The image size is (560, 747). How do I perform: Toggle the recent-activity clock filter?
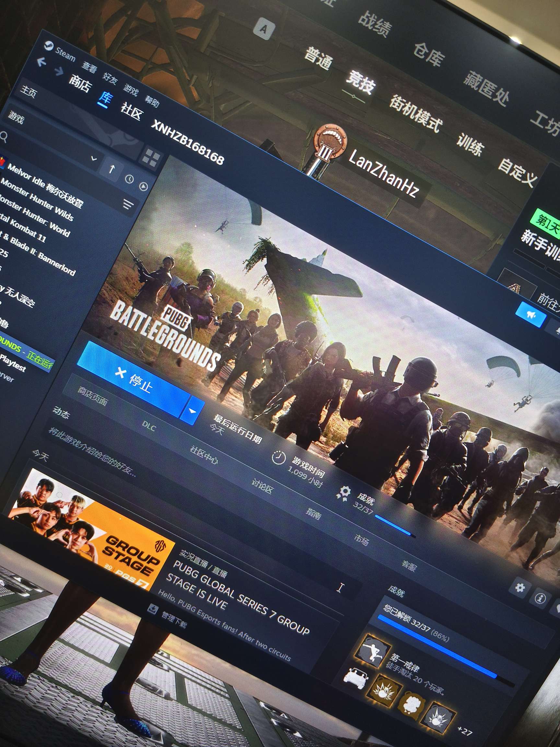[x=129, y=179]
